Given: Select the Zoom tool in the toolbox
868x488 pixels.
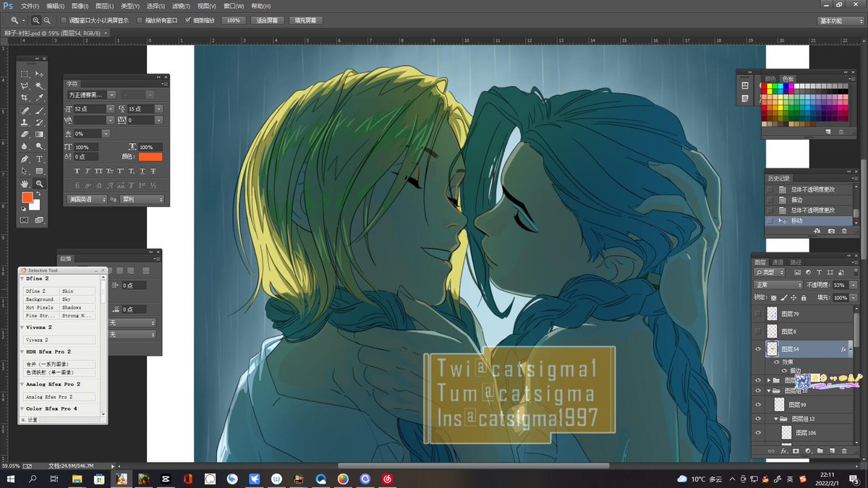Looking at the screenshot, I should 40,184.
